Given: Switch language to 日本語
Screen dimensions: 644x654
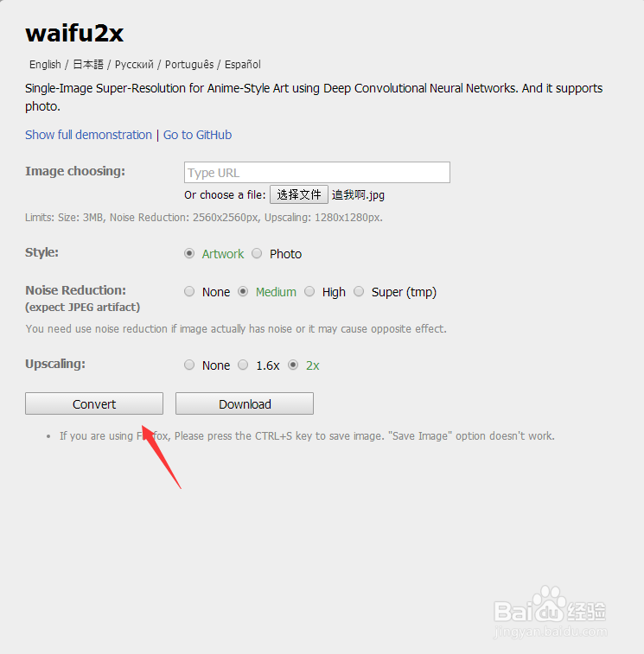Looking at the screenshot, I should [x=88, y=65].
